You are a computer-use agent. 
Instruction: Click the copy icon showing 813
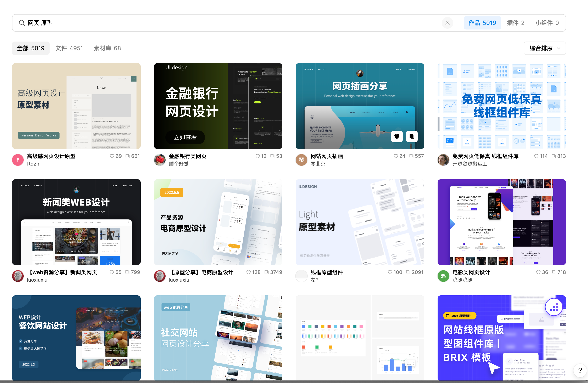click(x=554, y=156)
